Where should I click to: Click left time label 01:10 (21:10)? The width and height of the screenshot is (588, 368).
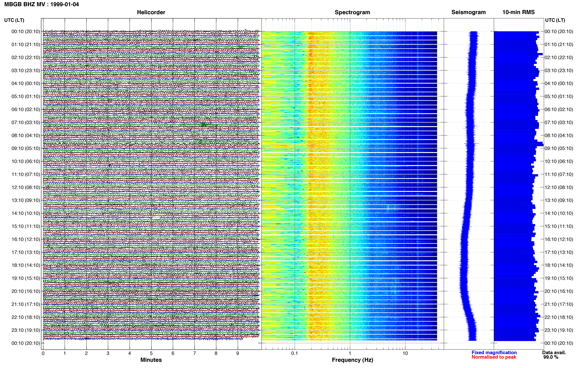[x=26, y=45]
